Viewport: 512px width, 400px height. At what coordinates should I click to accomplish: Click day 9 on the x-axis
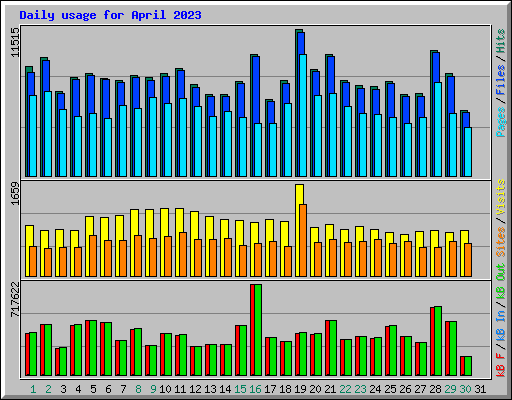click(x=153, y=389)
